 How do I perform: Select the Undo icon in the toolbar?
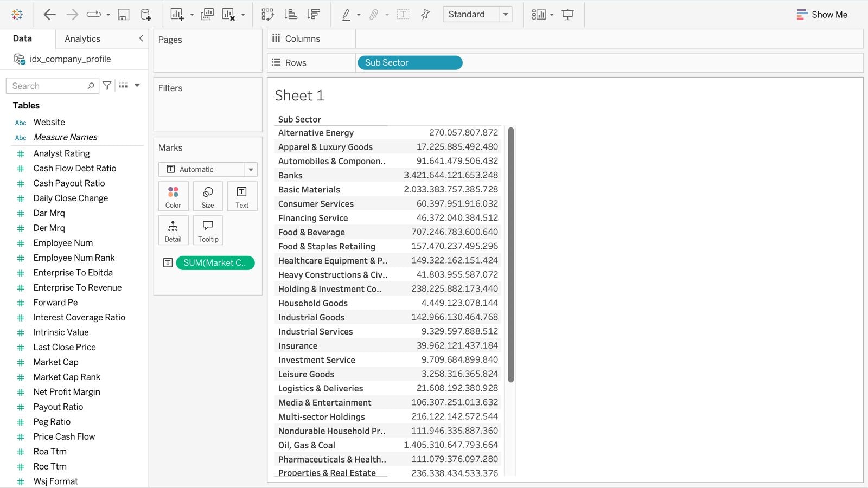coord(49,15)
